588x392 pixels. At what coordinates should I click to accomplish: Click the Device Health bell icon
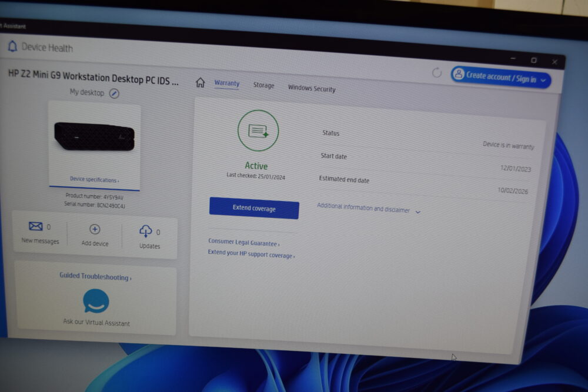12,46
